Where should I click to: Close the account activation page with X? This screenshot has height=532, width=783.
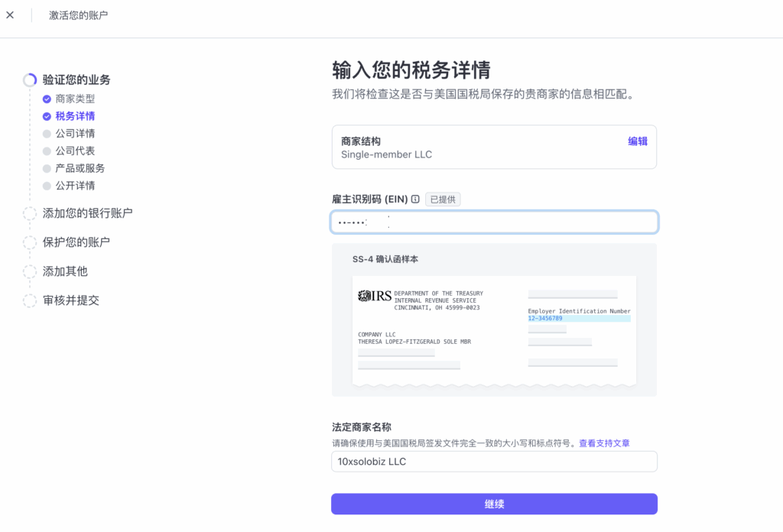pyautogui.click(x=10, y=15)
